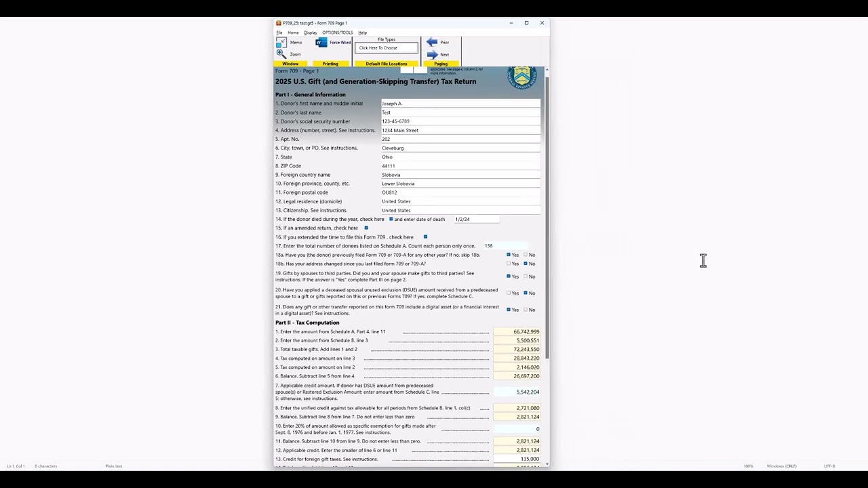Check Yes for question 18a
The height and width of the screenshot is (488, 868).
click(x=509, y=255)
